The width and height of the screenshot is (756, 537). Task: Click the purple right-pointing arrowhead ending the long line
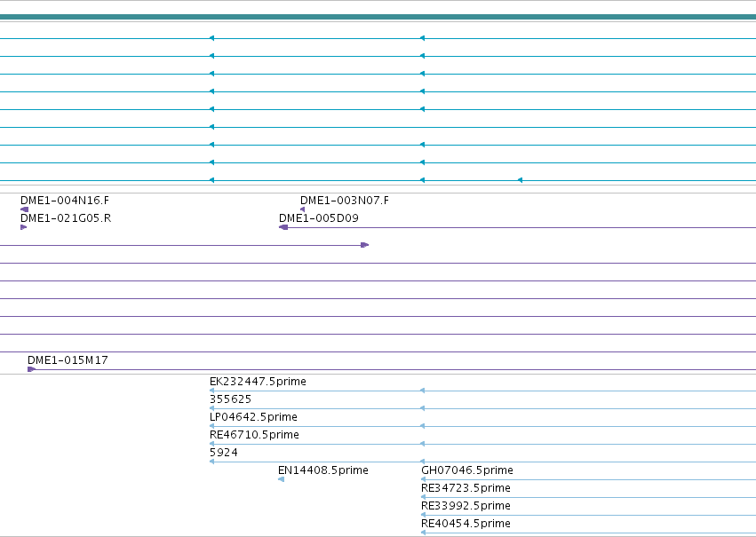click(x=365, y=245)
